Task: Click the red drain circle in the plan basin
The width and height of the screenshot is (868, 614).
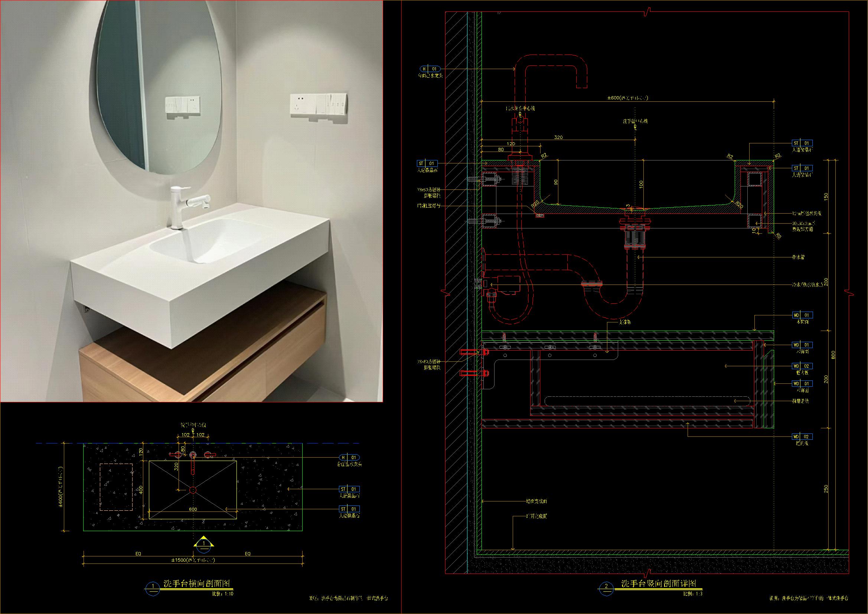Action: [193, 490]
